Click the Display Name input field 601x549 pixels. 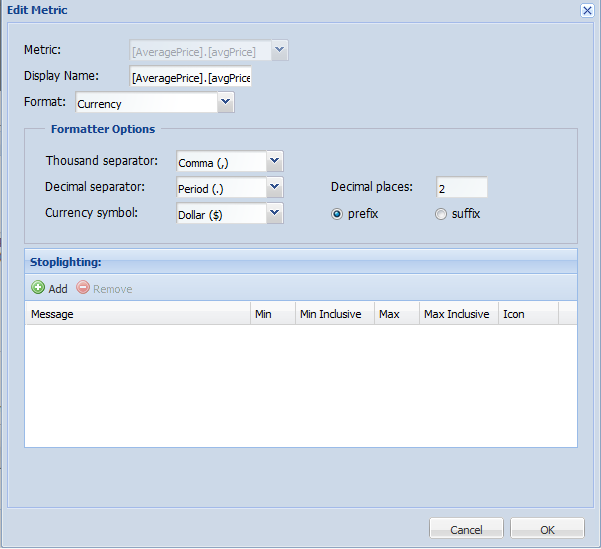coord(190,76)
